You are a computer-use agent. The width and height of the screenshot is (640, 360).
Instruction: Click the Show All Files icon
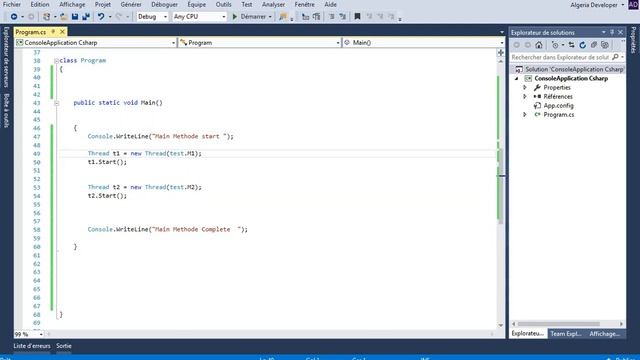(x=605, y=45)
